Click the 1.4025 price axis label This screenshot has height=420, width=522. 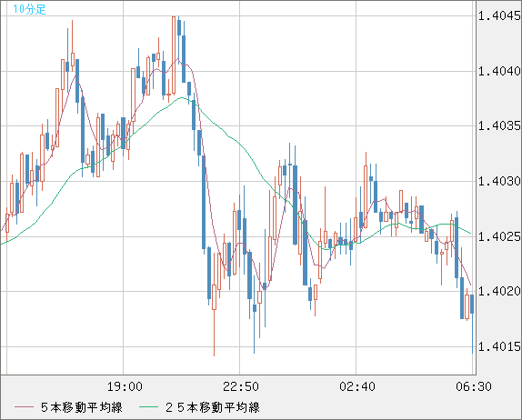click(499, 236)
